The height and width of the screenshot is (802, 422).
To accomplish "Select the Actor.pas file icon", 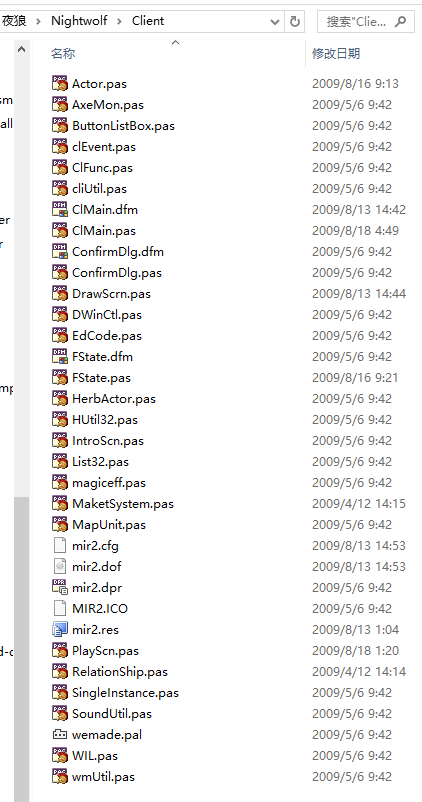I will (x=60, y=83).
